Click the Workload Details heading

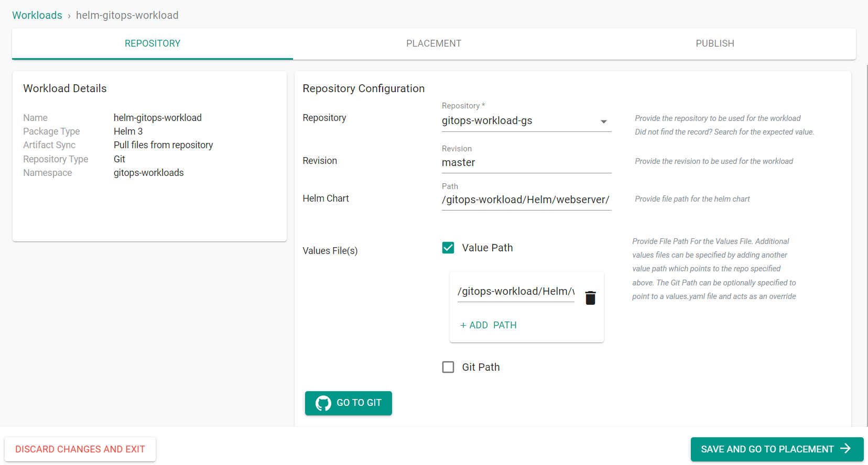[65, 88]
